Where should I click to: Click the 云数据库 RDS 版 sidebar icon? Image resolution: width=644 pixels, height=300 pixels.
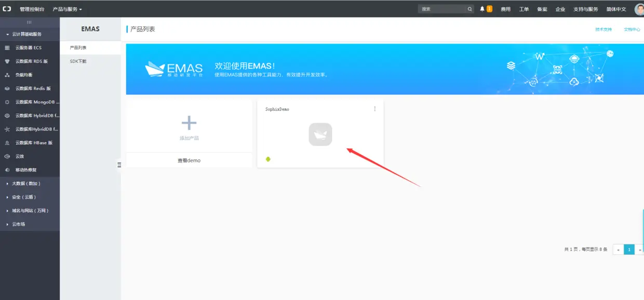point(7,61)
